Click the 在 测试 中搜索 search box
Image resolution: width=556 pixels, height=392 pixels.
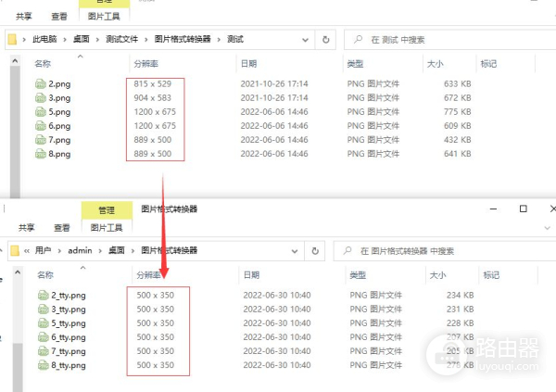click(450, 39)
